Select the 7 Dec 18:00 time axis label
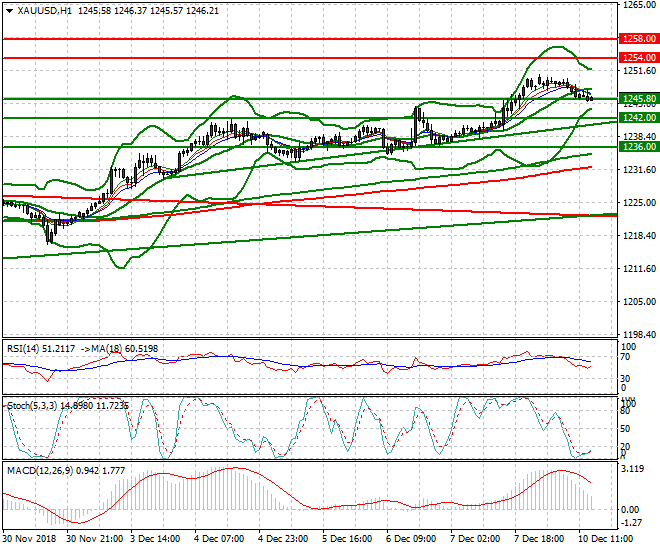 click(539, 539)
